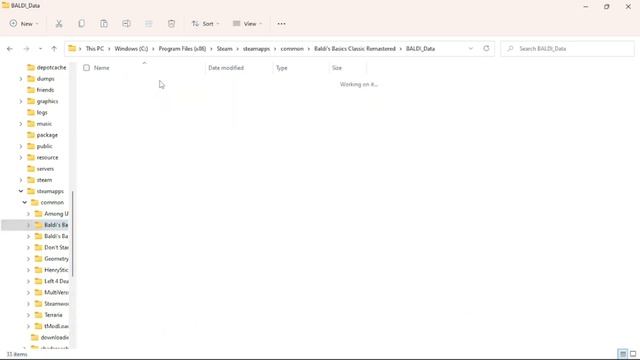The width and height of the screenshot is (640, 360).
Task: Expand the resource folder node
Action: [21, 158]
